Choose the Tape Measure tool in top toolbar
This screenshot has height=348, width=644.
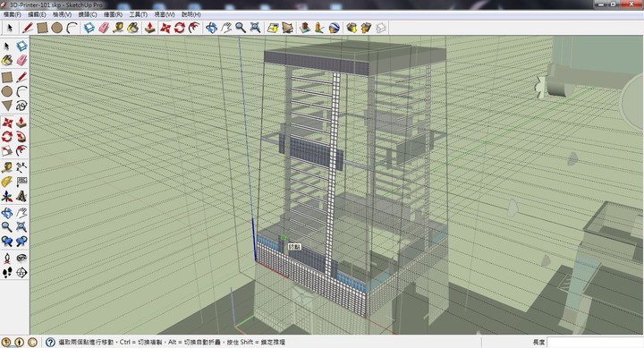pos(119,28)
